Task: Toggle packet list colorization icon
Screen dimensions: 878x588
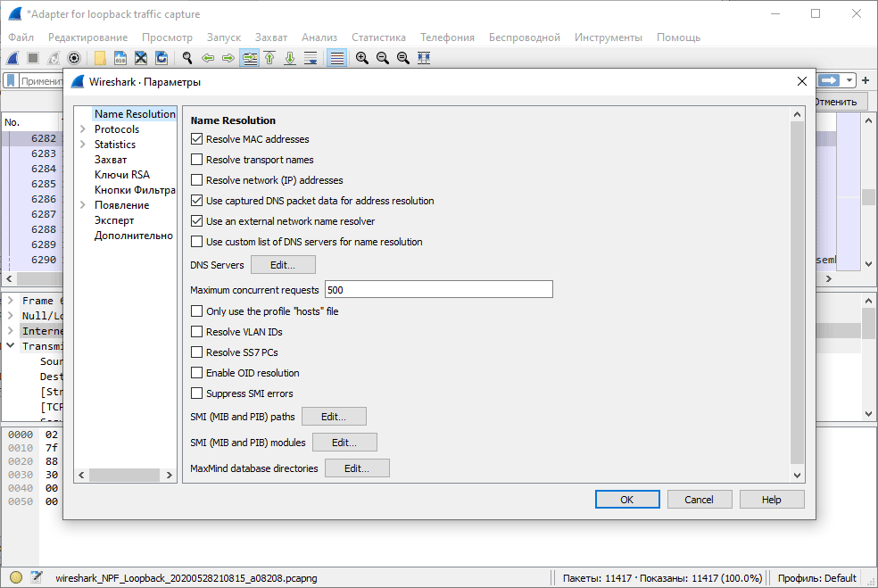Action: pos(336,58)
